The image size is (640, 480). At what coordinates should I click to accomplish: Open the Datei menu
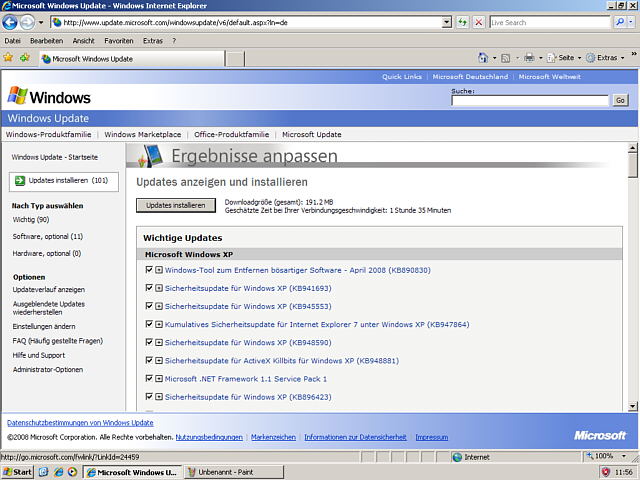coord(13,41)
